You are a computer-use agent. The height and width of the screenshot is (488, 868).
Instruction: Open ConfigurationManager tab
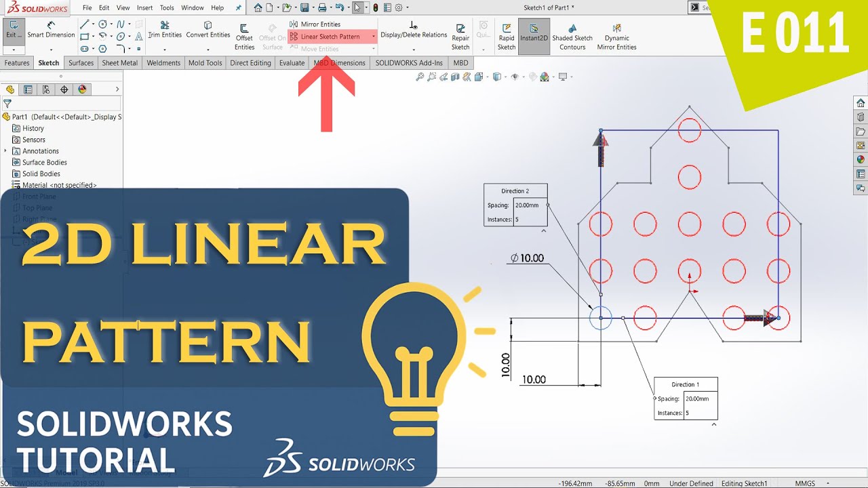click(46, 89)
